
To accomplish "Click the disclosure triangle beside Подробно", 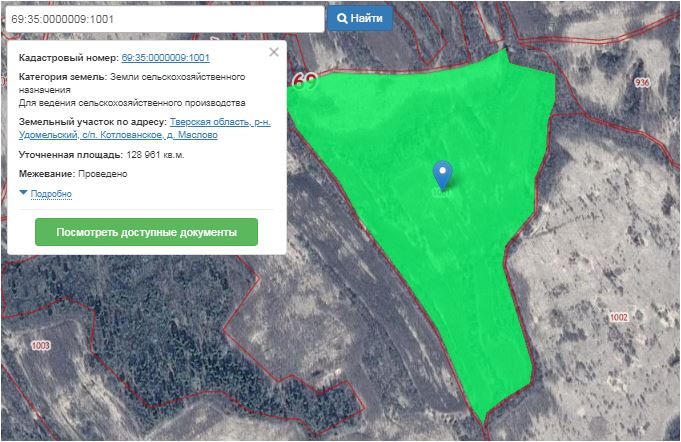I will click(23, 193).
